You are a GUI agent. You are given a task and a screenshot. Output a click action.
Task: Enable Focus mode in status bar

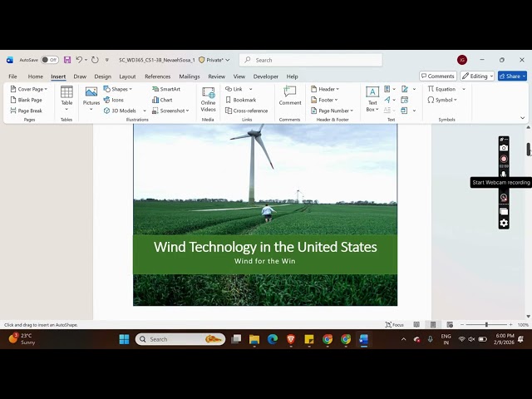pos(394,325)
